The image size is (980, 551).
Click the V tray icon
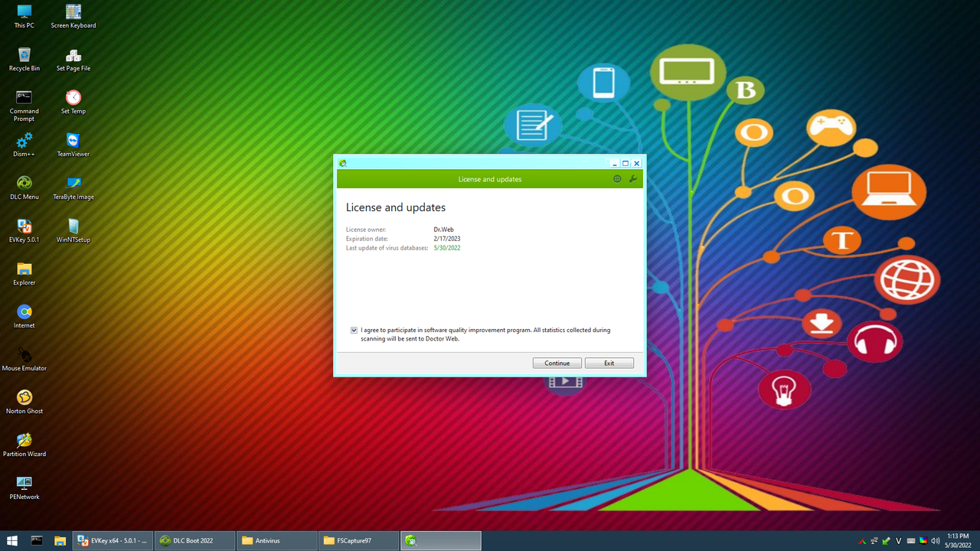899,541
